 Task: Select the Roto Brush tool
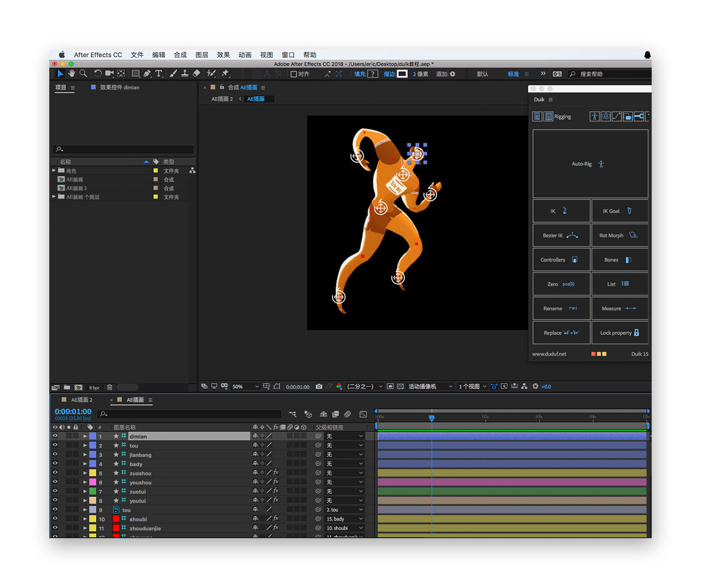click(211, 73)
